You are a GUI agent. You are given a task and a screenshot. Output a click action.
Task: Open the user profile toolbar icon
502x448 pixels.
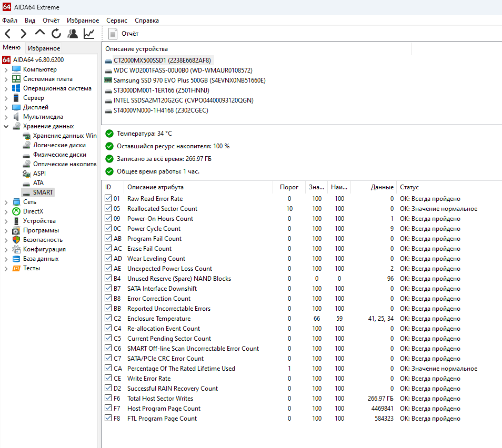73,33
